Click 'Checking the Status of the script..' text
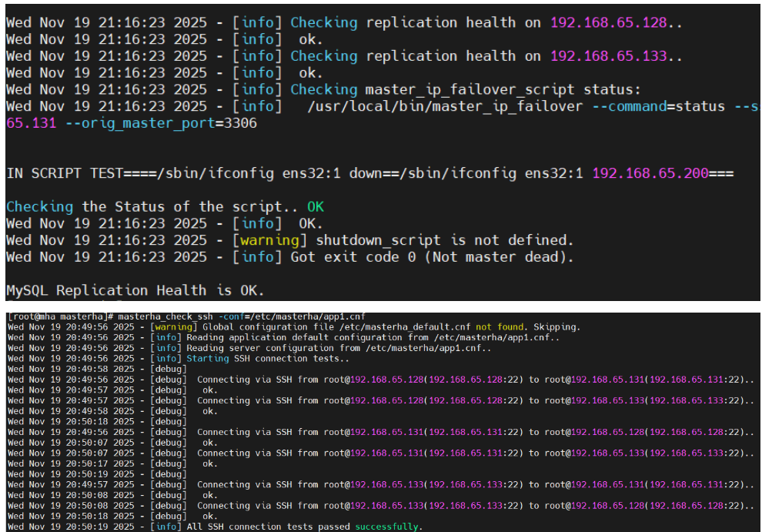The height and width of the screenshot is (532, 762). [152, 206]
